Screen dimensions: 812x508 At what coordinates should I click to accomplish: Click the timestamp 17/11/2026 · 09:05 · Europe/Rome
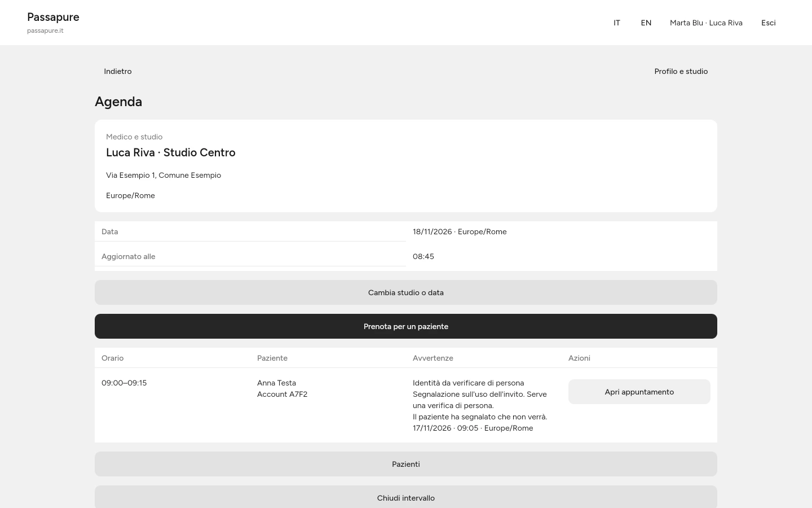pos(473,428)
